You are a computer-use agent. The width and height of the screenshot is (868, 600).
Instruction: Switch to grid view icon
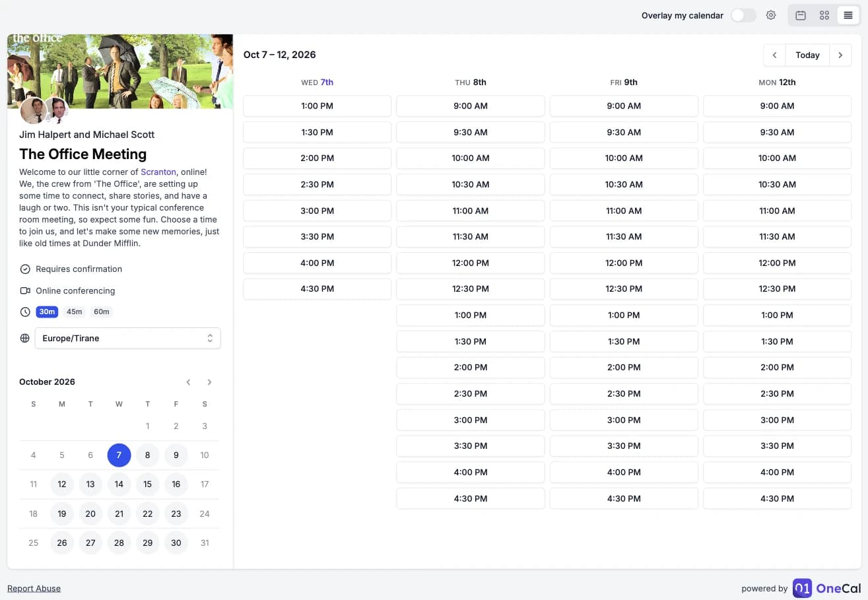(824, 15)
